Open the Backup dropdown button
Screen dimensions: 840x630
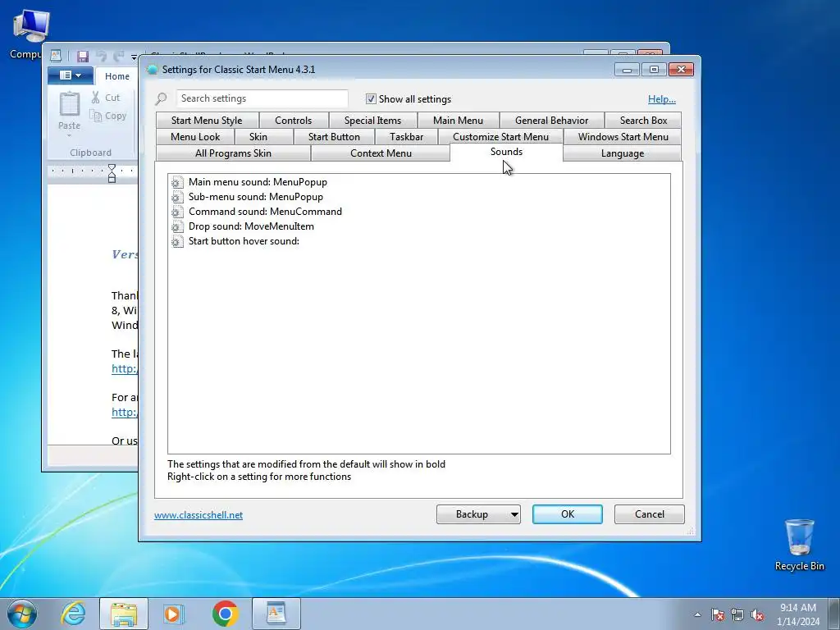(x=478, y=514)
